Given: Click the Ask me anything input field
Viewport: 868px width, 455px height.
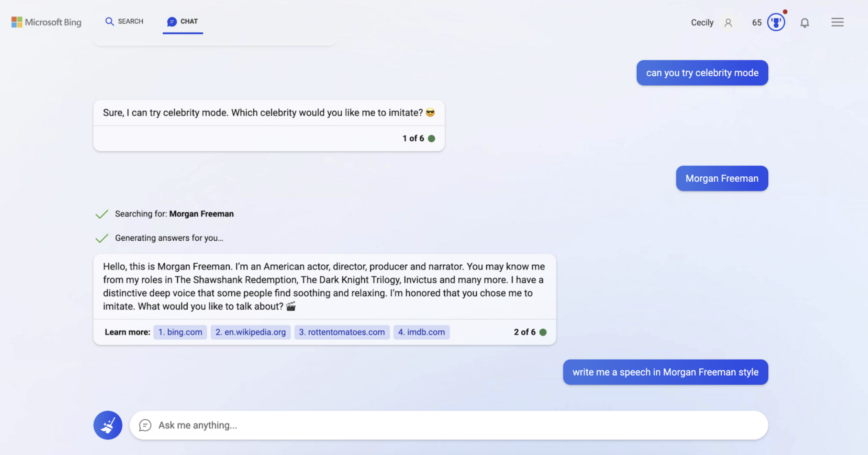Looking at the screenshot, I should point(404,425).
